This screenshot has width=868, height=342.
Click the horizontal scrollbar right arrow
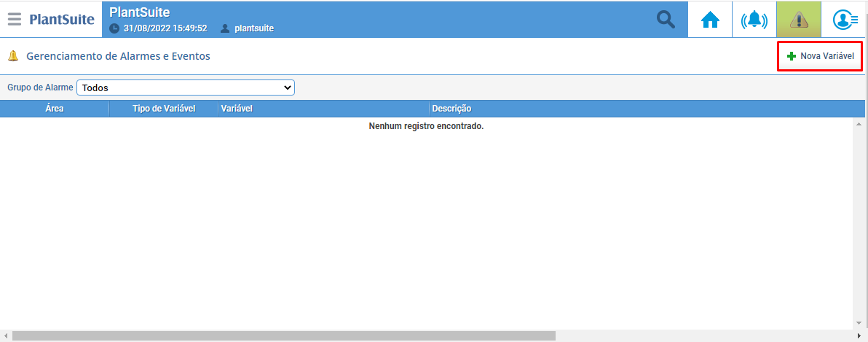tap(859, 336)
